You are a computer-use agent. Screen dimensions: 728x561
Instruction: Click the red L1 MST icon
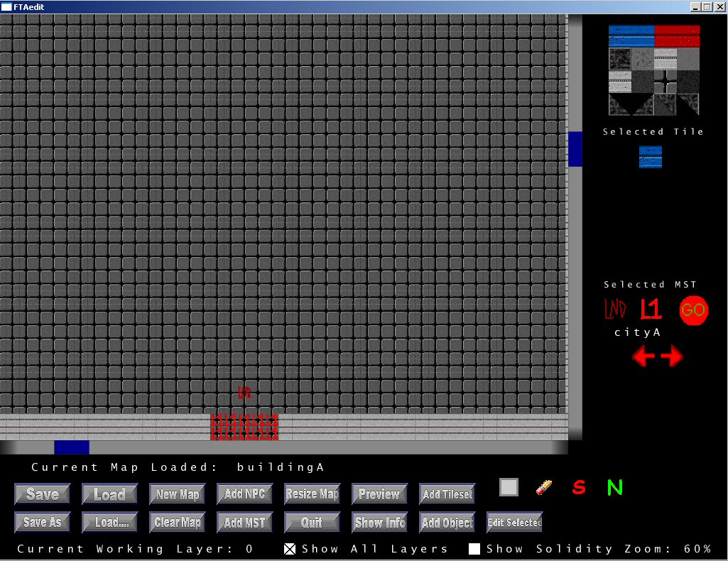(x=650, y=310)
